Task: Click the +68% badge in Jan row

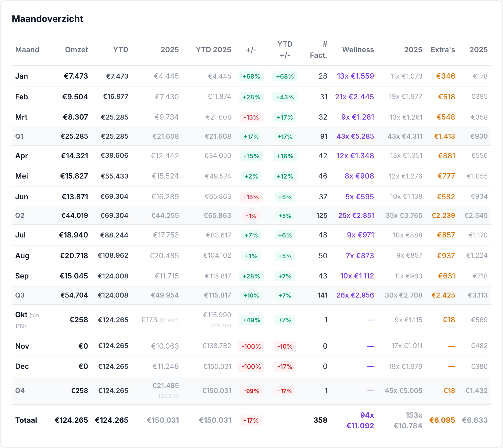Action: coord(251,76)
